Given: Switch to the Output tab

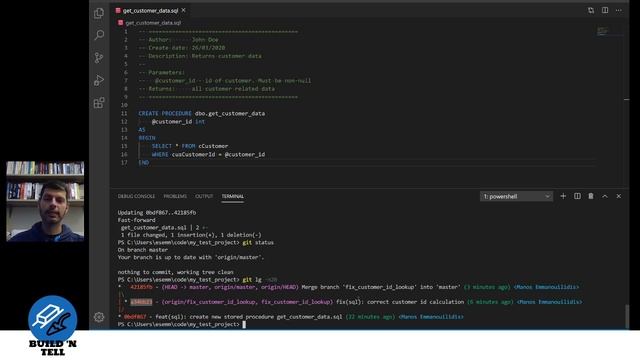Looking at the screenshot, I should coord(204,196).
